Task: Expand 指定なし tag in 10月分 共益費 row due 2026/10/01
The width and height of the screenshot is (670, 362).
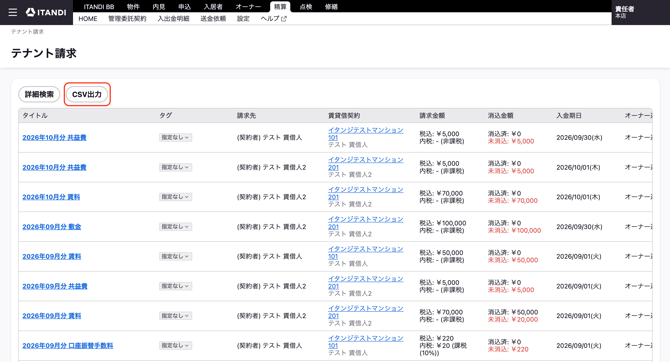Action: click(175, 167)
